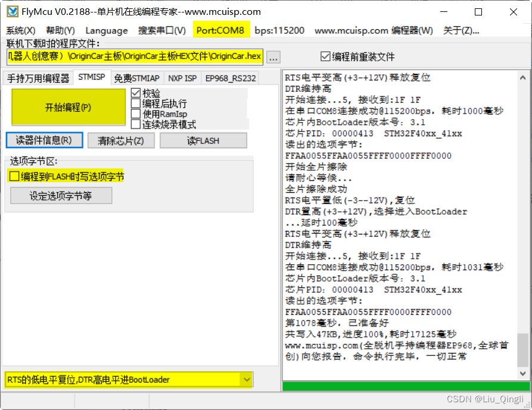
Task: Toggle 编程到FLASH时写选项字节 checkbox
Action: [13, 176]
